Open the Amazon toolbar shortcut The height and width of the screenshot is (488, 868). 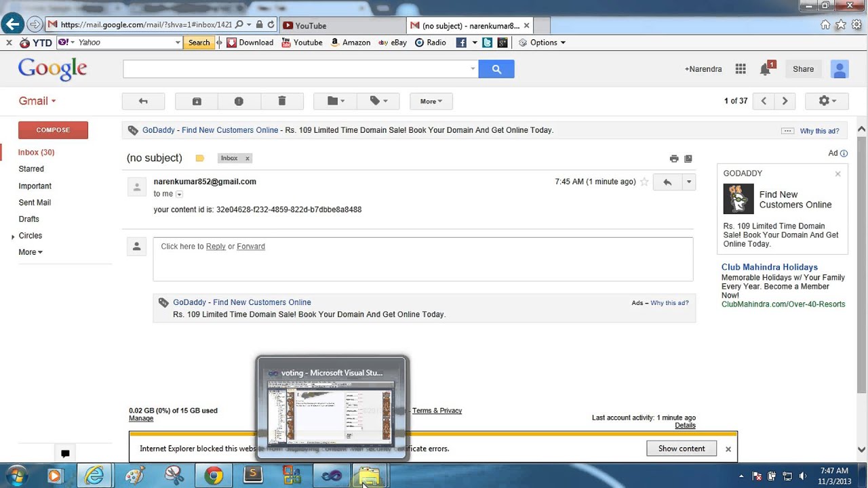[x=350, y=42]
